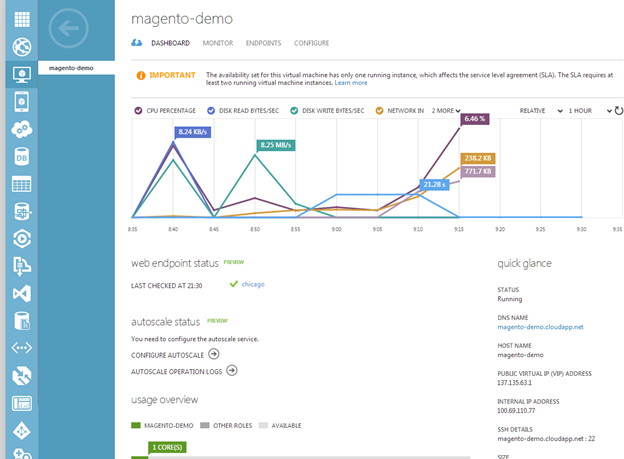Switch to the Monitor tab
This screenshot has height=459, width=624.
coord(217,43)
